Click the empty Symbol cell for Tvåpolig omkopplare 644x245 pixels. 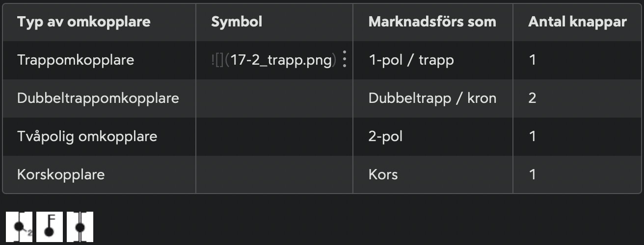[x=274, y=136]
